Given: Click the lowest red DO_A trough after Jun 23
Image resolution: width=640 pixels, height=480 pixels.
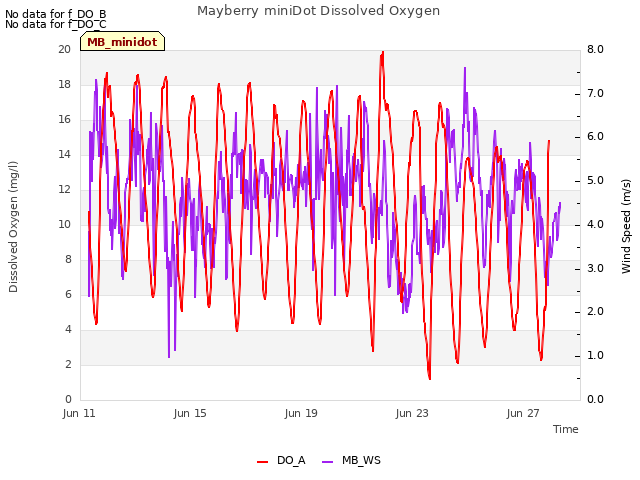Looking at the screenshot, I should (x=429, y=378).
